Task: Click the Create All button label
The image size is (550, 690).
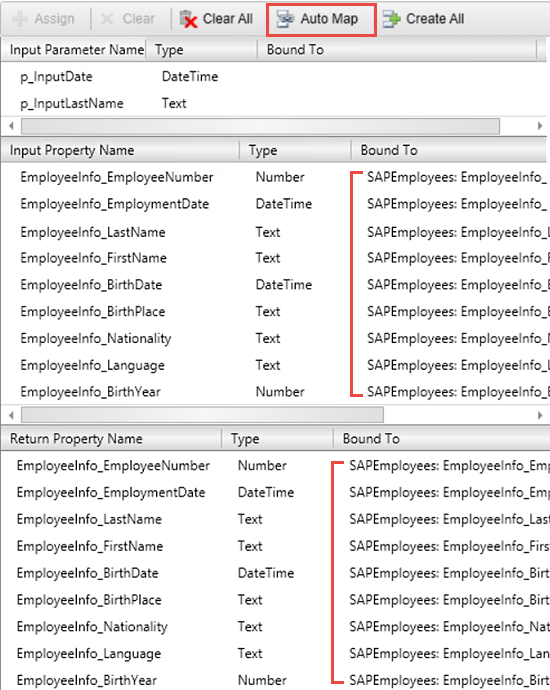Action: click(x=435, y=18)
